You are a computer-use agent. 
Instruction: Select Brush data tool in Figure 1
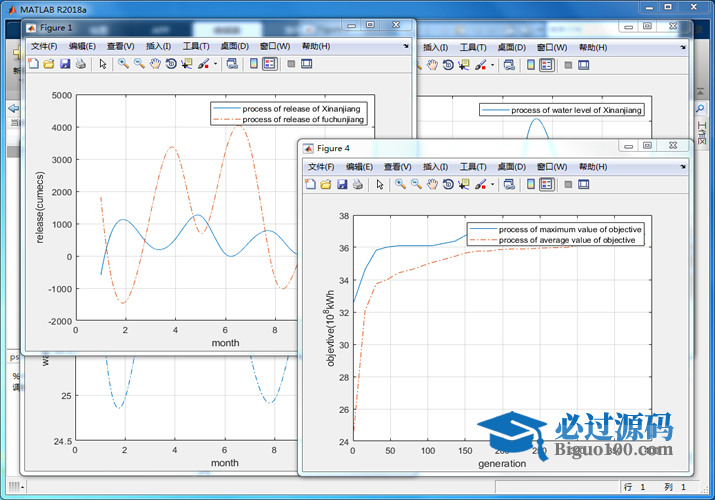coord(203,64)
